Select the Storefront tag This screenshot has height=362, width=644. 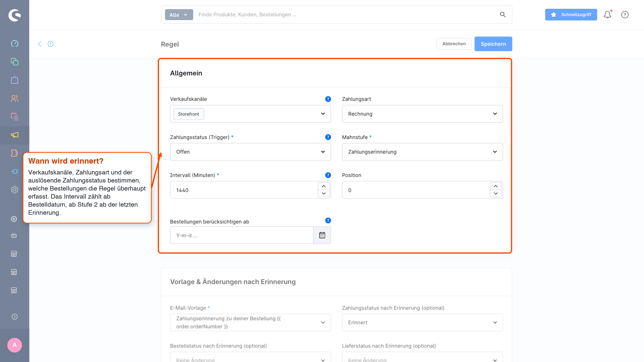(x=188, y=114)
